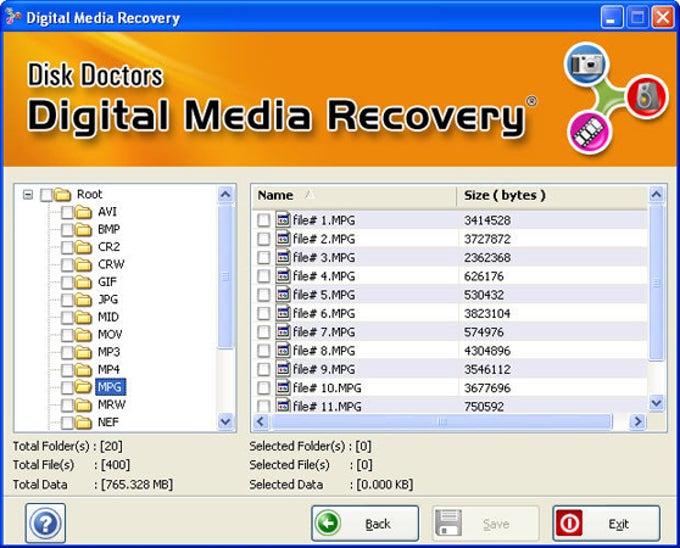Screen dimensions: 680x548
Task: Select the GIF folder icon
Action: pos(83,283)
